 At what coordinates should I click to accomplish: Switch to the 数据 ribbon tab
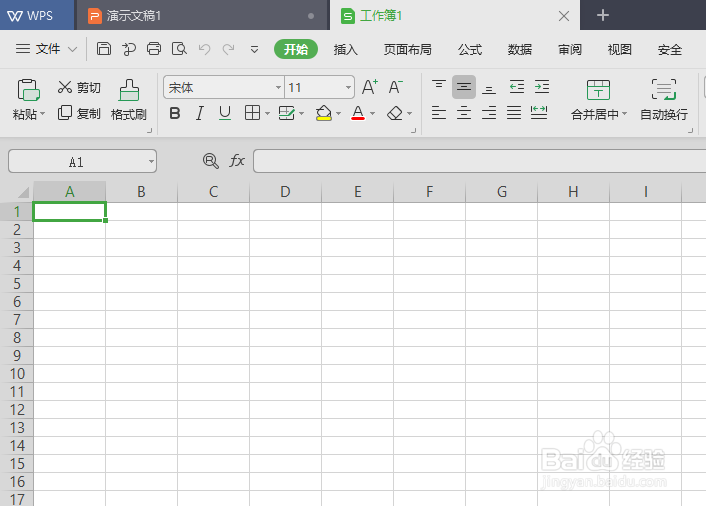coord(520,49)
